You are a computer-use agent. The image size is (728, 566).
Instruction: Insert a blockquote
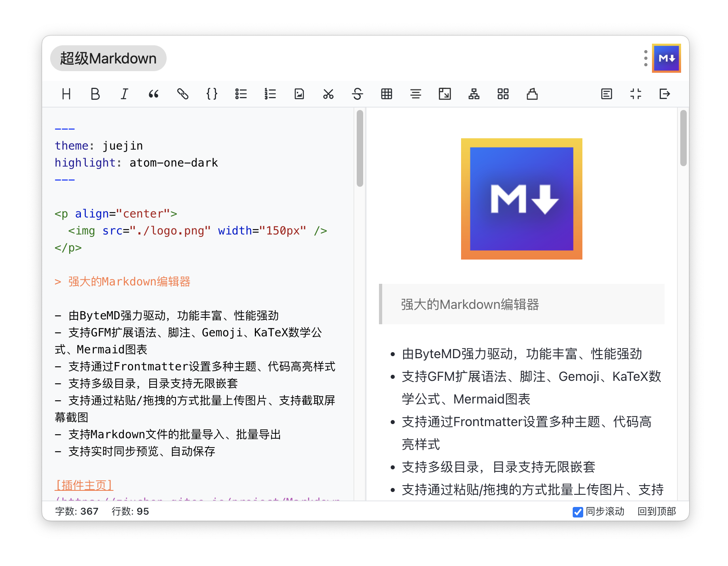coord(154,94)
